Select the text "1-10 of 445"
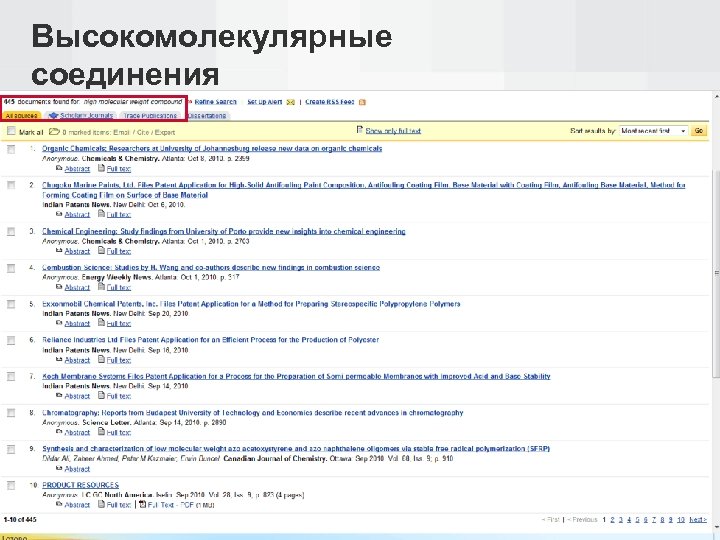720x540 pixels. (x=20, y=520)
